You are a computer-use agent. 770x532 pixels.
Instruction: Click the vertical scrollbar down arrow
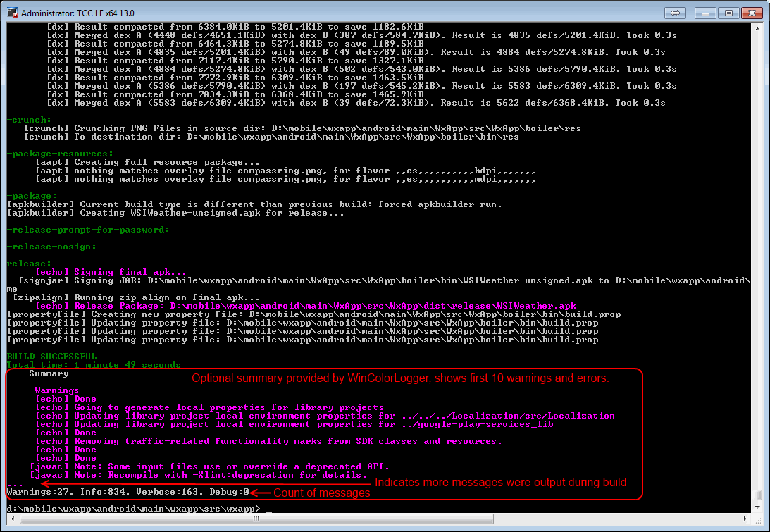[x=757, y=507]
